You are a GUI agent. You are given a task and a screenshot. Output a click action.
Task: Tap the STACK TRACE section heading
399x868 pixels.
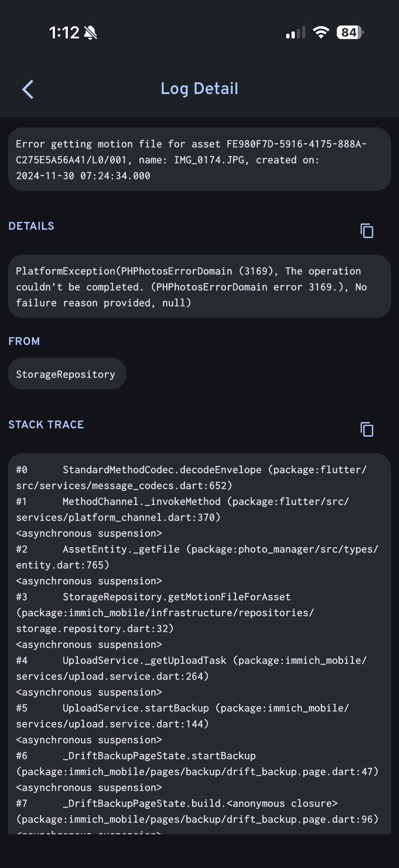[x=46, y=424]
